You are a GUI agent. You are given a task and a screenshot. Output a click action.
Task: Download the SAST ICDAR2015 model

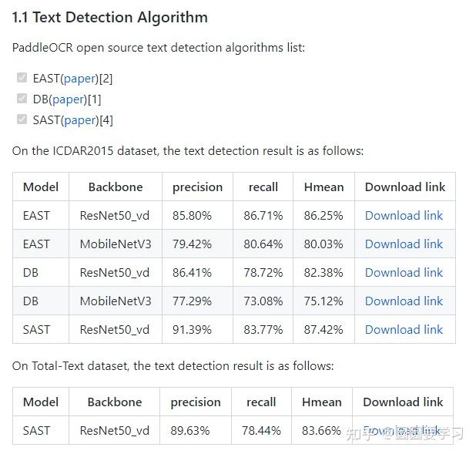pyautogui.click(x=404, y=330)
